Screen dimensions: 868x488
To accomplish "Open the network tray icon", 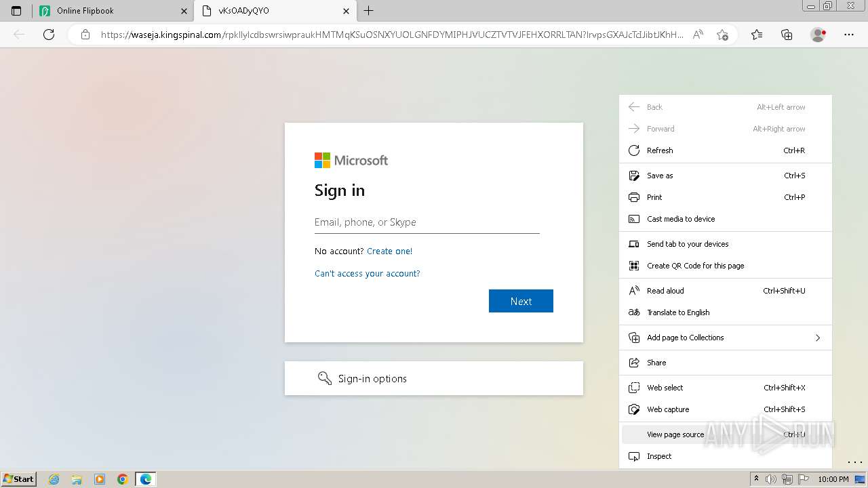I will click(x=787, y=479).
